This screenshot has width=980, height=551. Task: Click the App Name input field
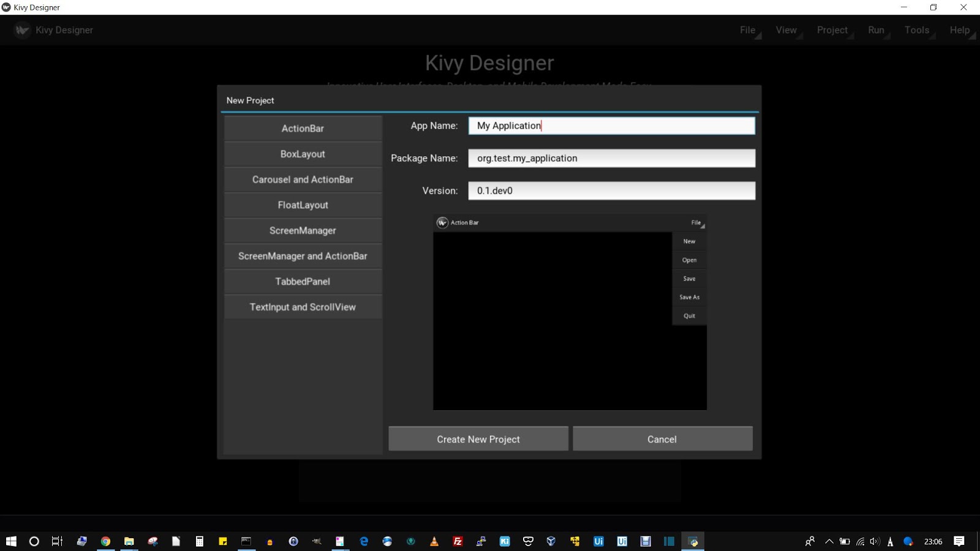tap(611, 125)
